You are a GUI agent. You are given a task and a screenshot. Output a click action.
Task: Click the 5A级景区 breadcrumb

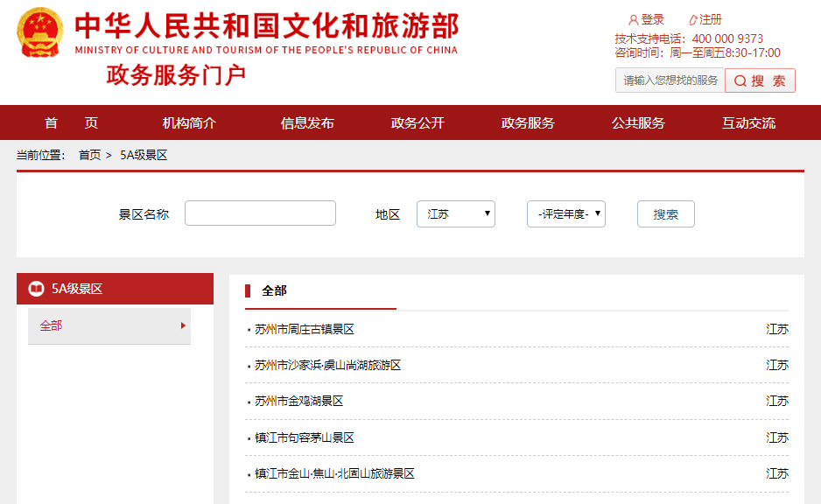pyautogui.click(x=144, y=155)
